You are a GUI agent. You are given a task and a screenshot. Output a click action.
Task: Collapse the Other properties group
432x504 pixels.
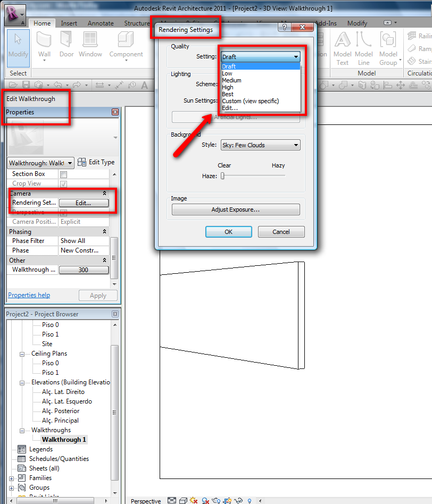pyautogui.click(x=104, y=260)
